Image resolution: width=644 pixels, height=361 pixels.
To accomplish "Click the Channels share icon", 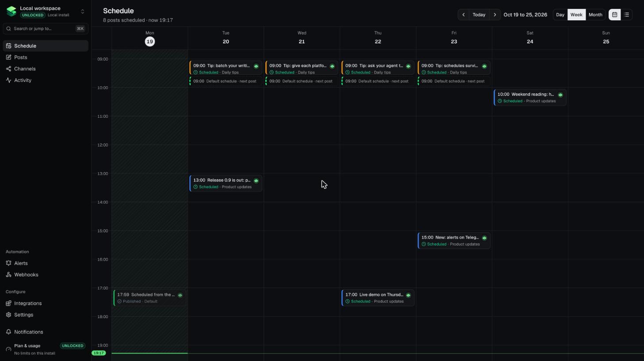I will coord(8,69).
